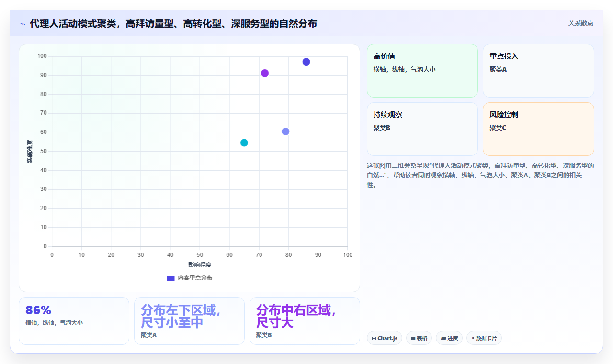Image resolution: width=613 pixels, height=364 pixels.
Task: Click the 影响程度 x-axis title
Action: pos(200,265)
